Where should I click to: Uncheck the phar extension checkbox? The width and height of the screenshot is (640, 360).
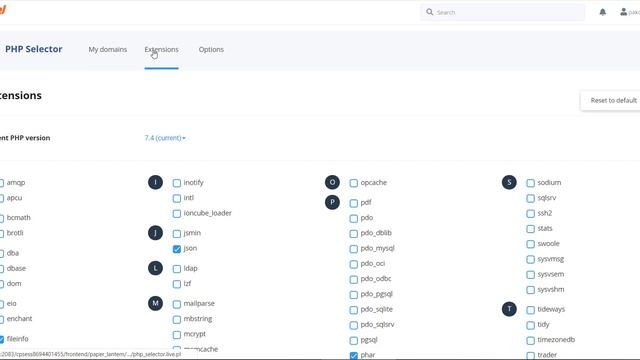(353, 356)
